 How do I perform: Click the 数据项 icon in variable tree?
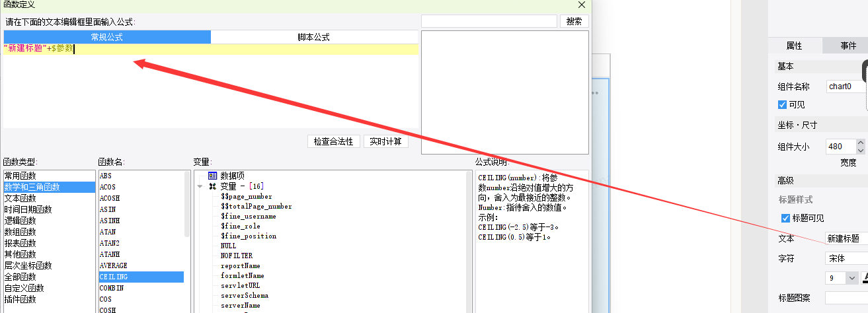pyautogui.click(x=212, y=176)
